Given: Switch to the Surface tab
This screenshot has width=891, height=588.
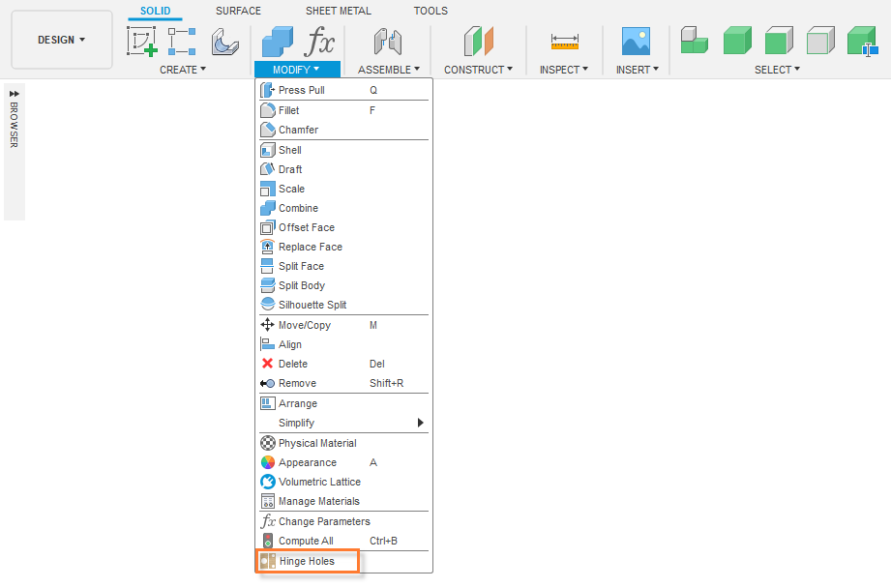Looking at the screenshot, I should click(238, 11).
